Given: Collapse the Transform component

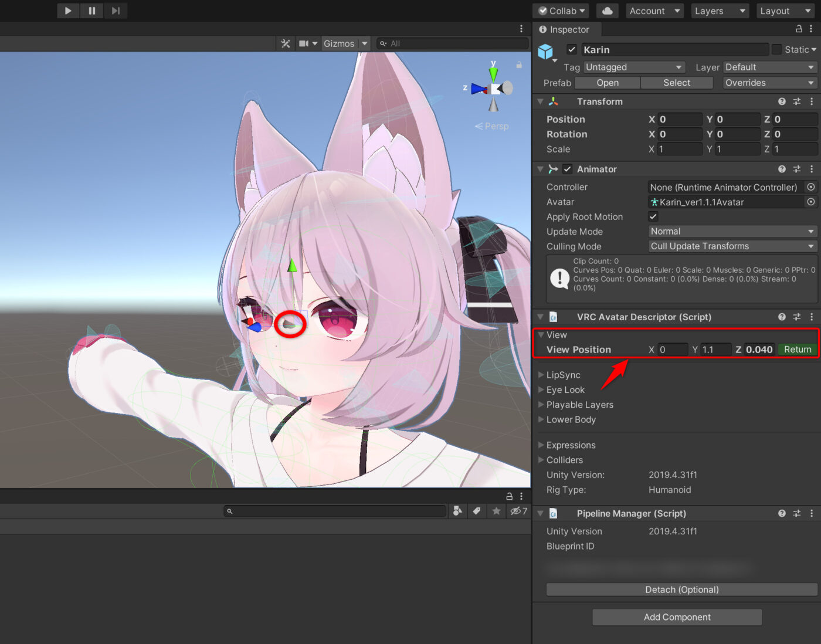Looking at the screenshot, I should click(541, 101).
